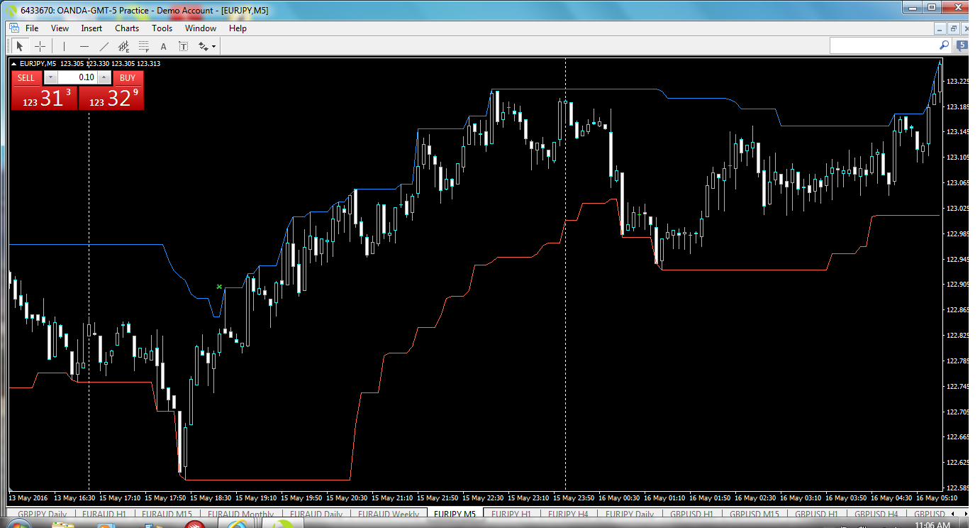Open the View menu
This screenshot has width=980, height=528.
click(x=60, y=28)
